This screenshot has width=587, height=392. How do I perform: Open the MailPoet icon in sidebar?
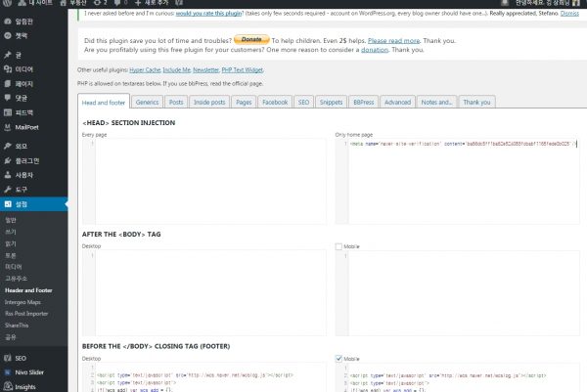pos(8,127)
